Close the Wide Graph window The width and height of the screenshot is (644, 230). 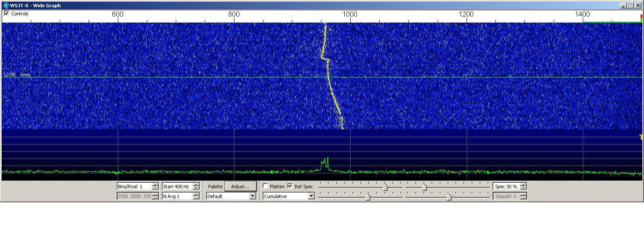point(638,6)
